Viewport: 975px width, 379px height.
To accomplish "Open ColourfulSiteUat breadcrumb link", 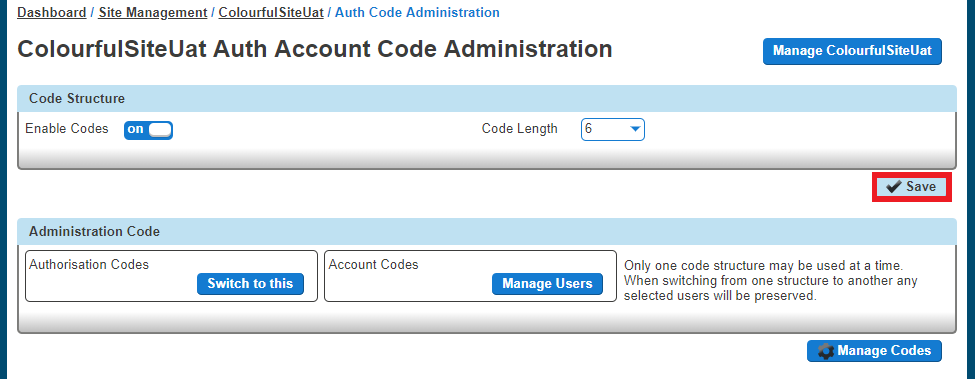I will pos(271,12).
